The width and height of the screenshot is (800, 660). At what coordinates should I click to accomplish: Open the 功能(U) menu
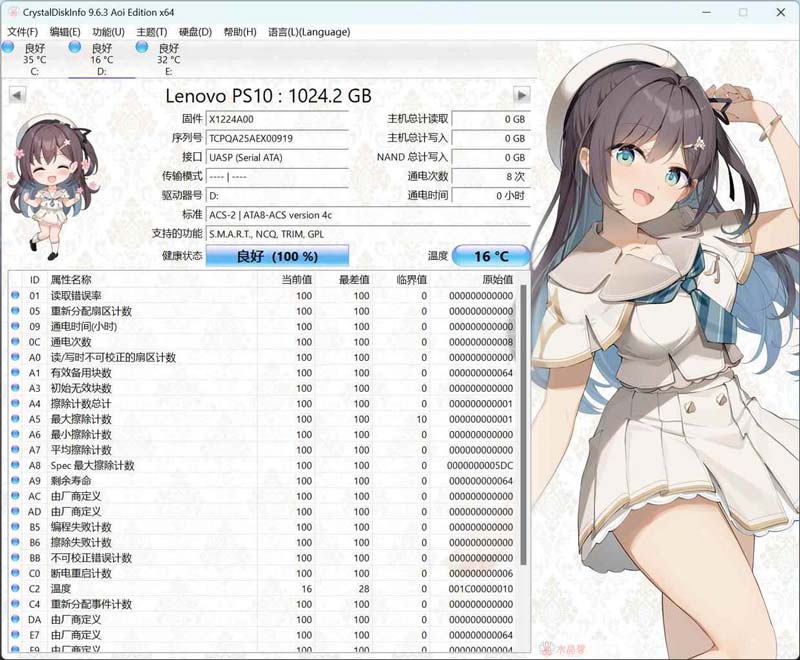(x=108, y=32)
